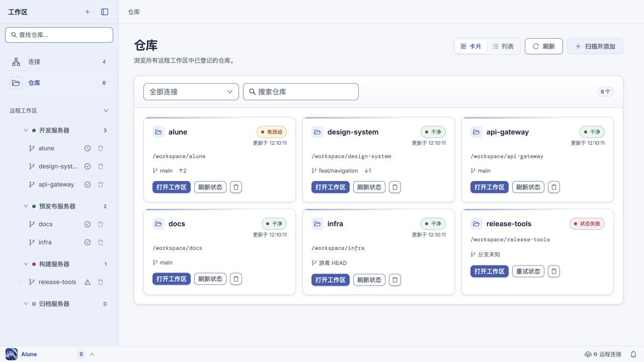Remove api-gateway via sidebar trash icon

(x=101, y=185)
